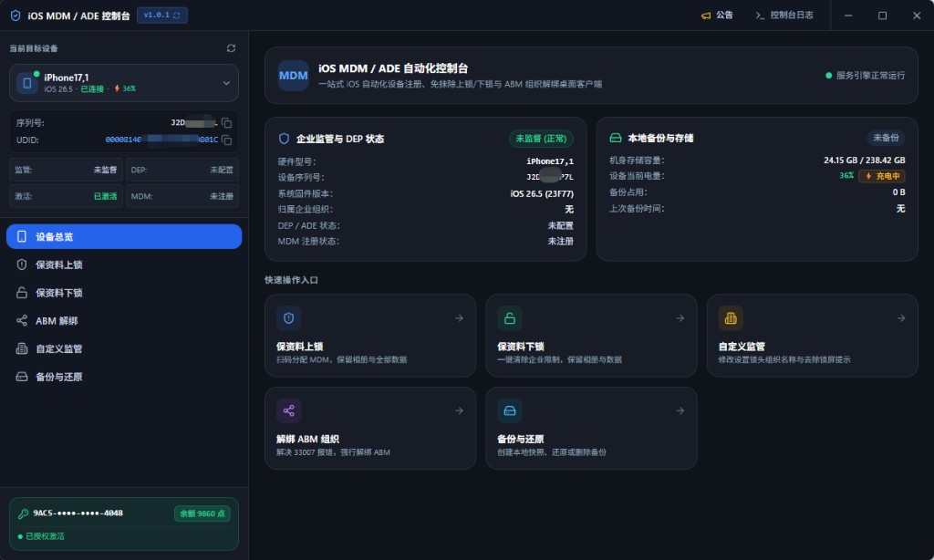
Task: Open the 保资料上锁 sidebar item
Action: pos(124,264)
